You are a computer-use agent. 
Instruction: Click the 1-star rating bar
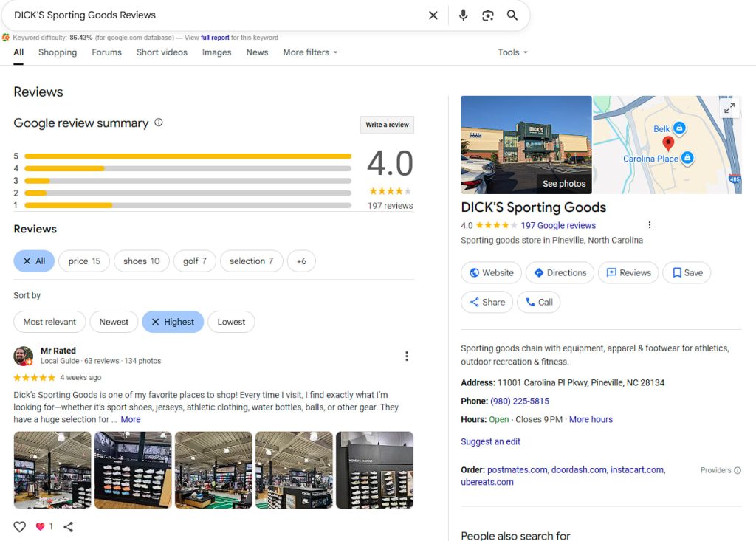click(x=188, y=205)
